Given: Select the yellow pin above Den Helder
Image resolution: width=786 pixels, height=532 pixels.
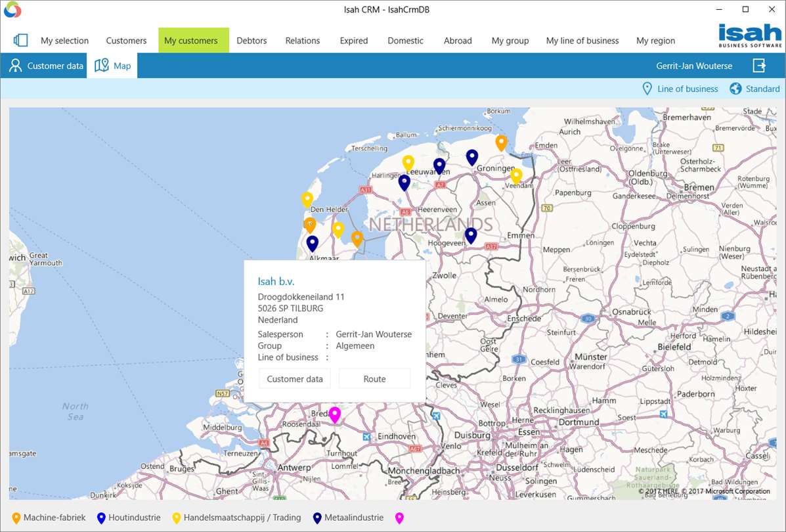Looking at the screenshot, I should pyautogui.click(x=307, y=200).
